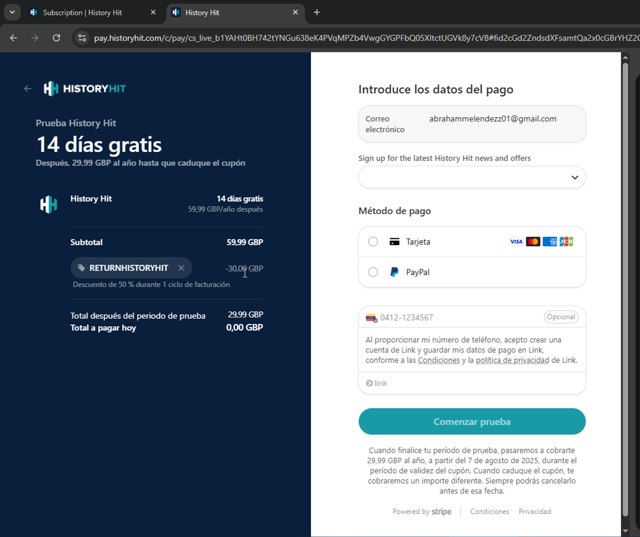This screenshot has height=537, width=640.
Task: Switch to Subscription | History Hit tab
Action: pyautogui.click(x=82, y=13)
